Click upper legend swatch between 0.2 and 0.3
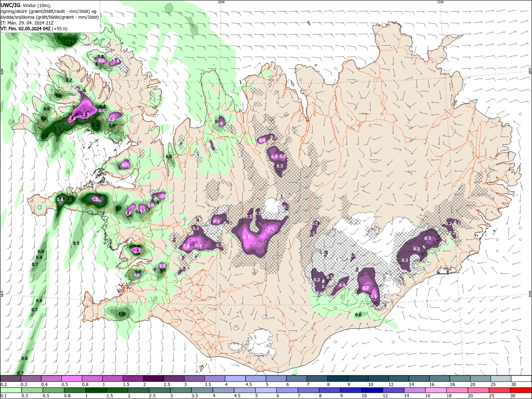This screenshot has width=532, height=399. pos(10,379)
